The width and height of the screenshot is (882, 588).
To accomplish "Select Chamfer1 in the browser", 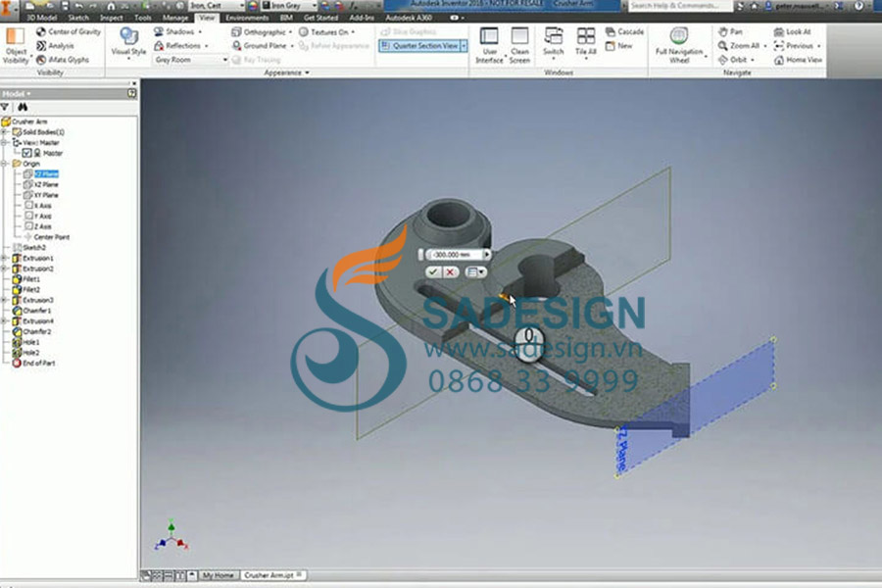I will (31, 311).
